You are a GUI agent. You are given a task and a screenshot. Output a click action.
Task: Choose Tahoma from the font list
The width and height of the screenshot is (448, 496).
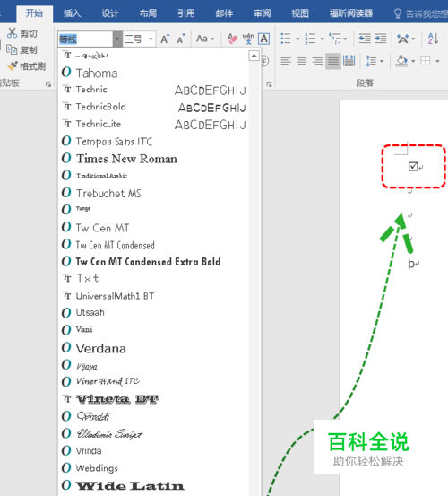(153, 73)
